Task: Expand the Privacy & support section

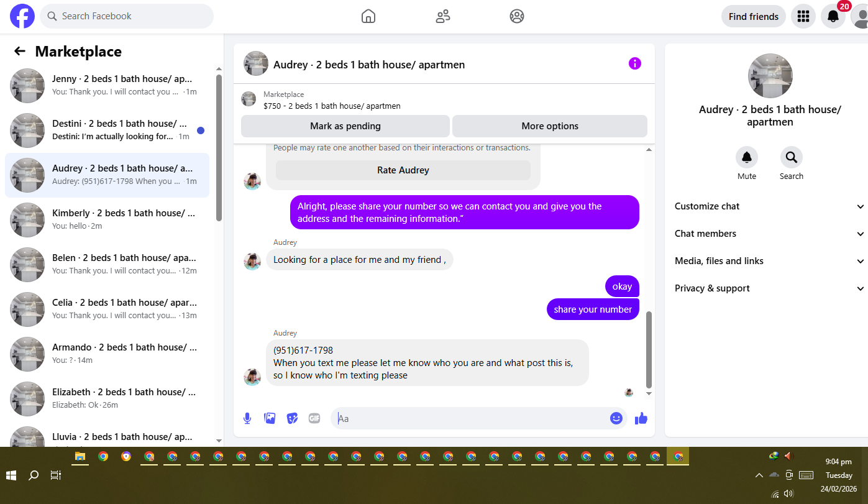Action: [769, 288]
